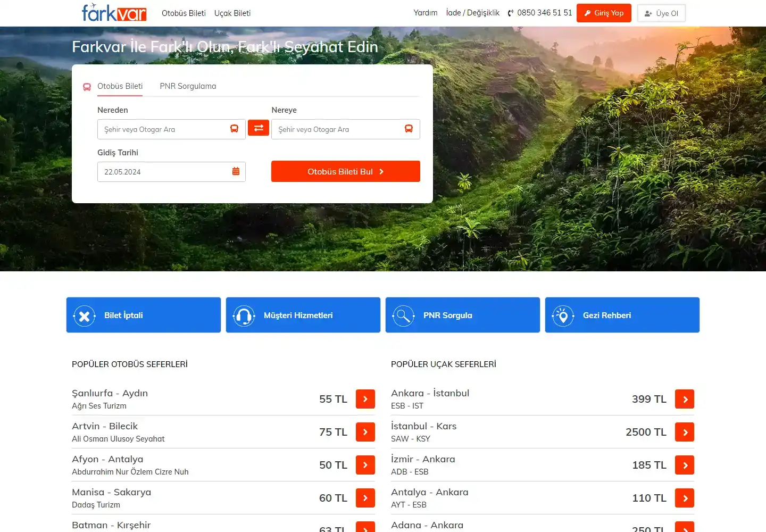Focus the Nereden city input field
766x532 pixels.
pyautogui.click(x=171, y=129)
